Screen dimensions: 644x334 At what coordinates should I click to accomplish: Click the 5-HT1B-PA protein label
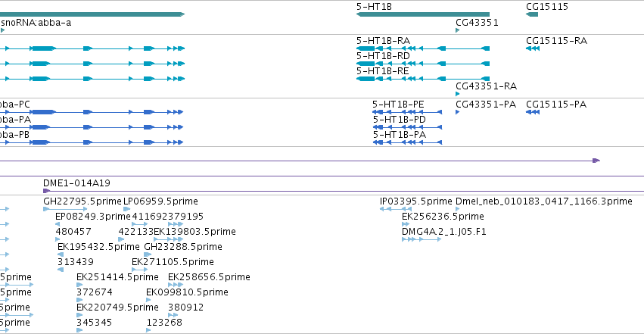coord(400,135)
